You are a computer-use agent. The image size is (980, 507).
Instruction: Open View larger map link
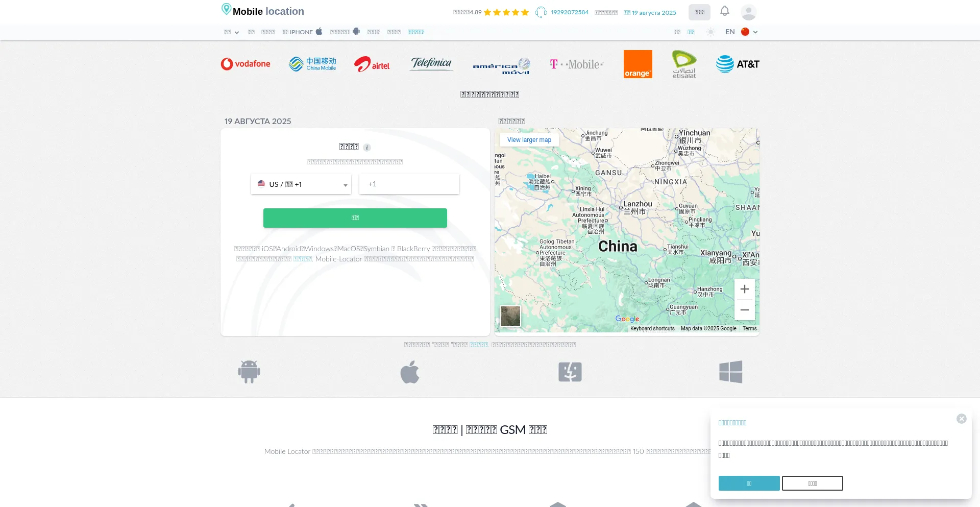[x=529, y=140]
